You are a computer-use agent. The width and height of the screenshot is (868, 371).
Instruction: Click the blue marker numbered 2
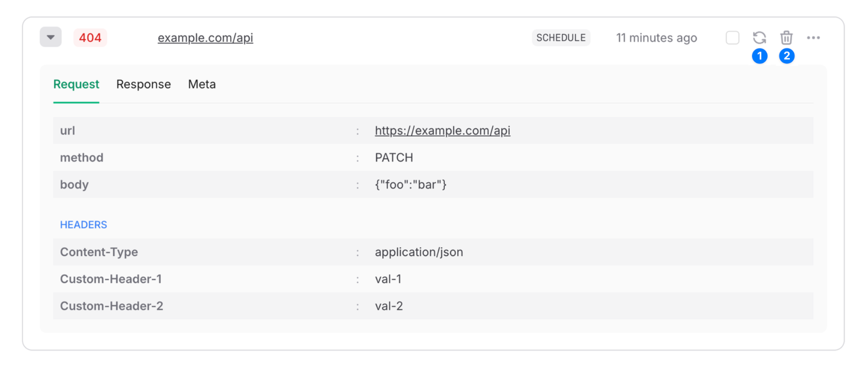786,56
